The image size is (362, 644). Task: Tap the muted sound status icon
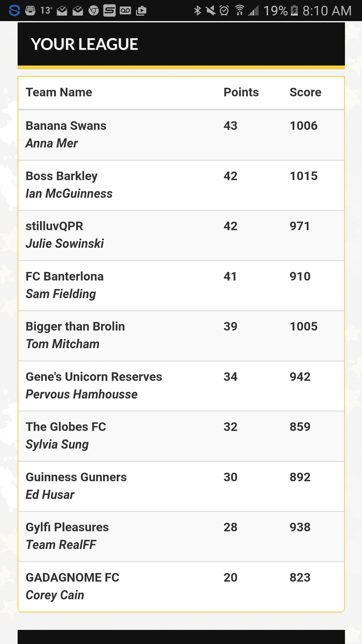(x=211, y=11)
